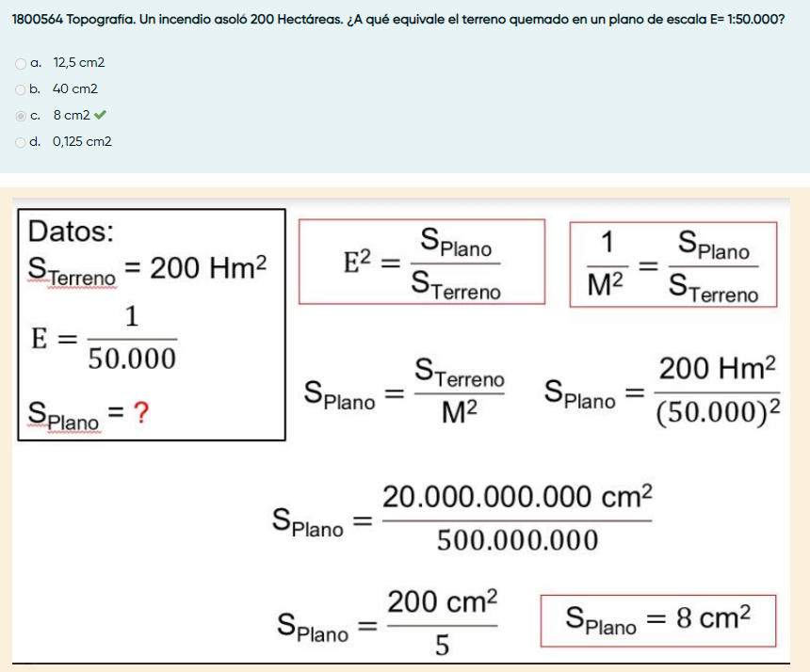Click the red-boxed 1/M² formula

click(673, 264)
